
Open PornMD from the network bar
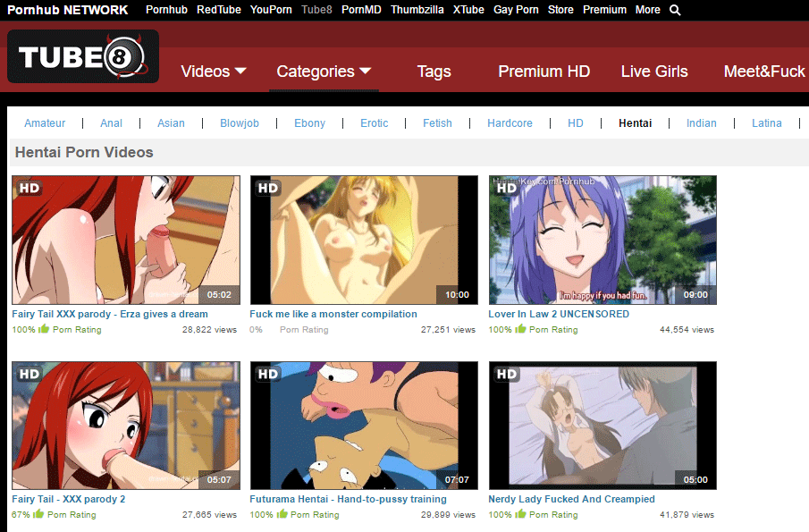tap(361, 10)
